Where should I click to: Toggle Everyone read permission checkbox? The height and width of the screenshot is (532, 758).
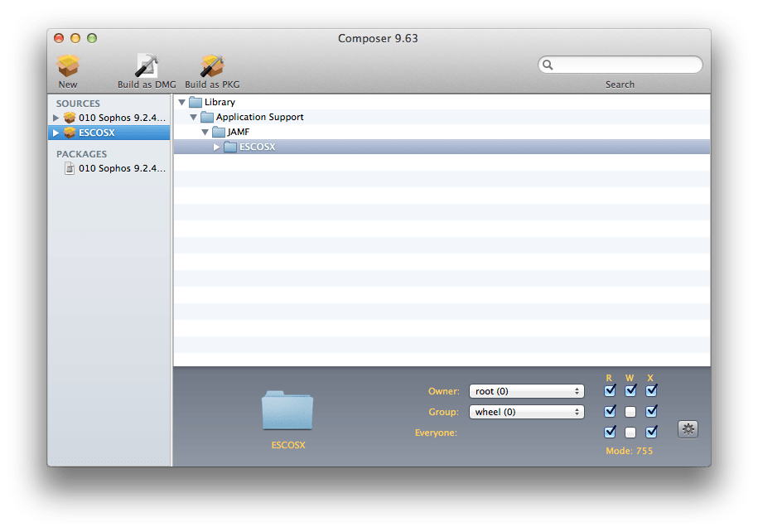coord(610,432)
